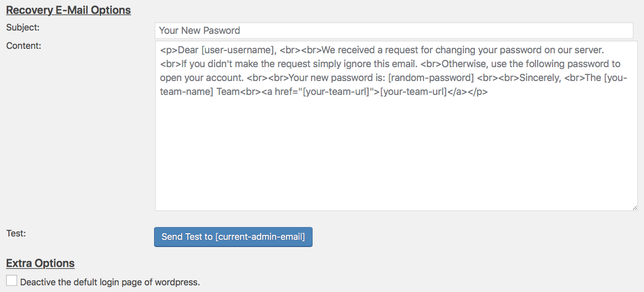Screen dimensions: 644x292
Task: Click the "Deactive the defult login page" label text
Action: 110,282
